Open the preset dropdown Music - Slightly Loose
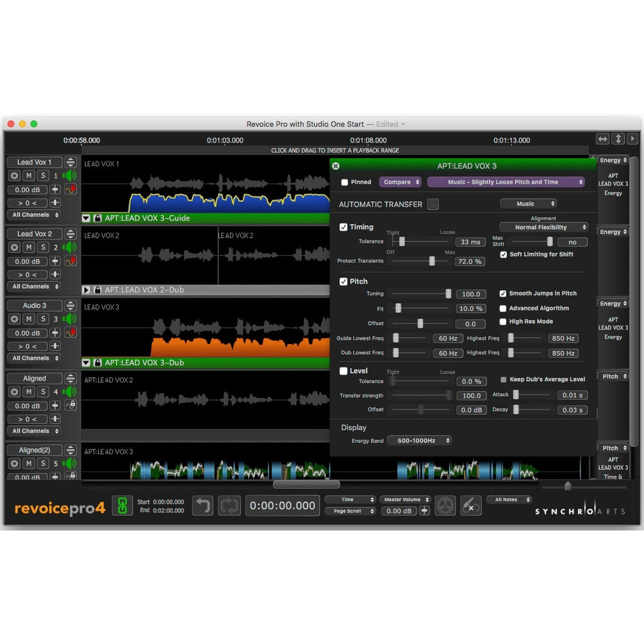This screenshot has height=644, width=644. click(x=506, y=182)
